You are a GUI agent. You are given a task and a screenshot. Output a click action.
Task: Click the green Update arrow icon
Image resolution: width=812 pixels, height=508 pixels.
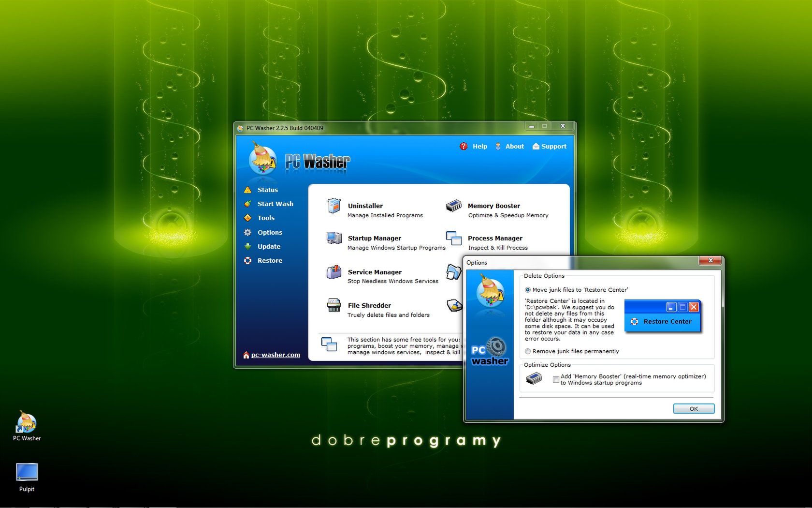(x=247, y=247)
